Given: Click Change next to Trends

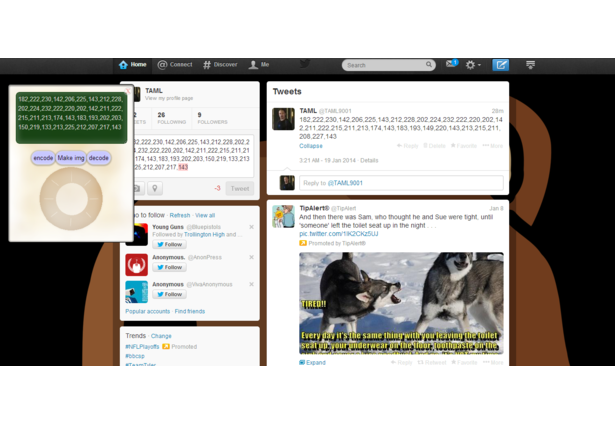Looking at the screenshot, I should click(161, 336).
